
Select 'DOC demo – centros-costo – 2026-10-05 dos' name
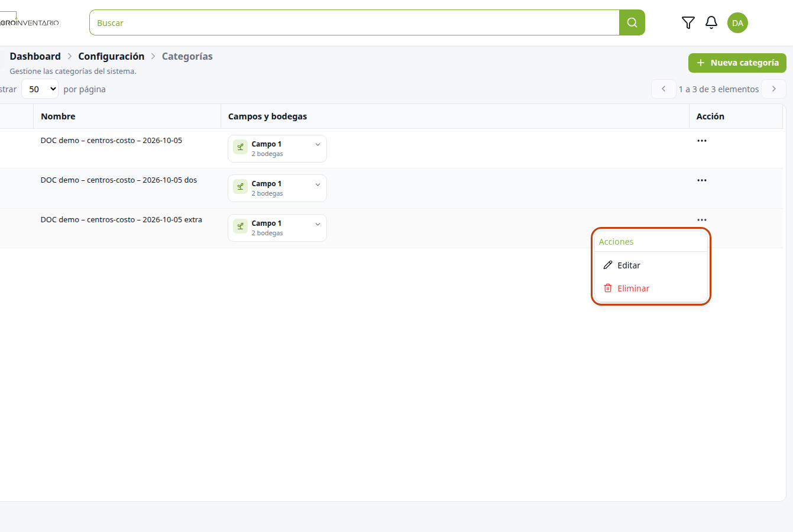point(119,180)
